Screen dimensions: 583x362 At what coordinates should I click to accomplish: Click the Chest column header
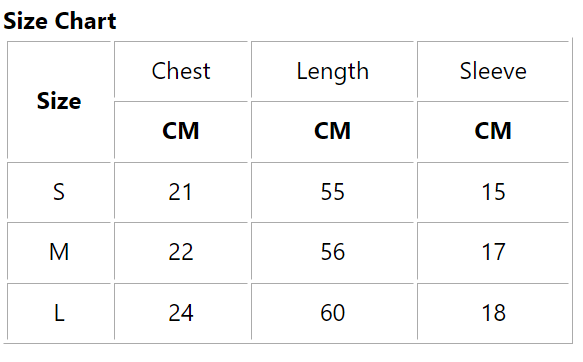click(x=181, y=71)
